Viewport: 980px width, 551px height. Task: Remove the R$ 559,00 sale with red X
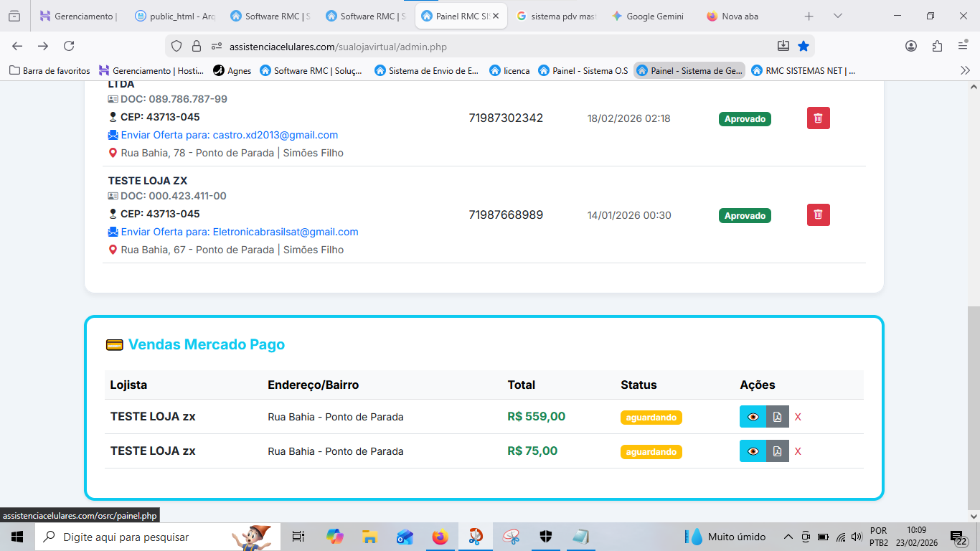point(798,418)
